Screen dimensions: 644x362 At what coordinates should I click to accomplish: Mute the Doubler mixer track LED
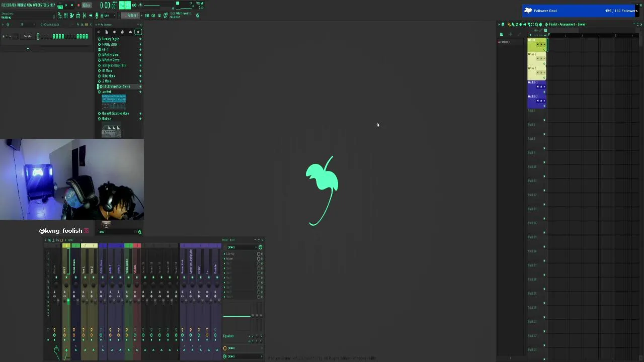coord(217,278)
